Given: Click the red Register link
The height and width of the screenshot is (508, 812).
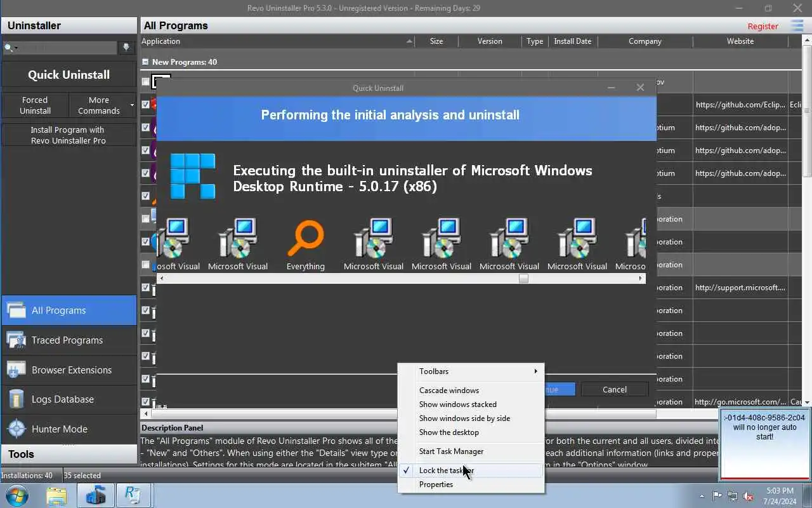Looking at the screenshot, I should tap(763, 26).
